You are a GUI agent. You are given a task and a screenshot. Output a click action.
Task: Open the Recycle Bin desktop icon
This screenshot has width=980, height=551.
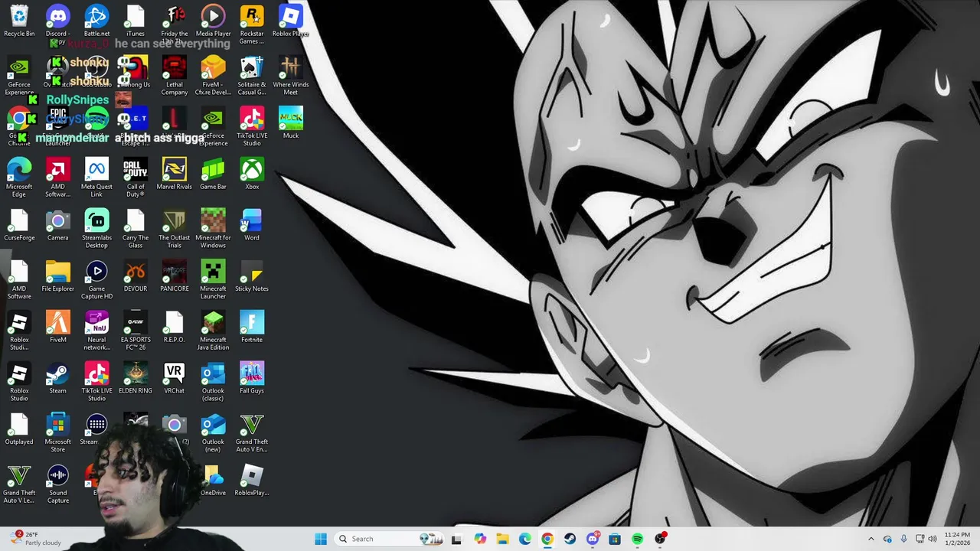19,21
